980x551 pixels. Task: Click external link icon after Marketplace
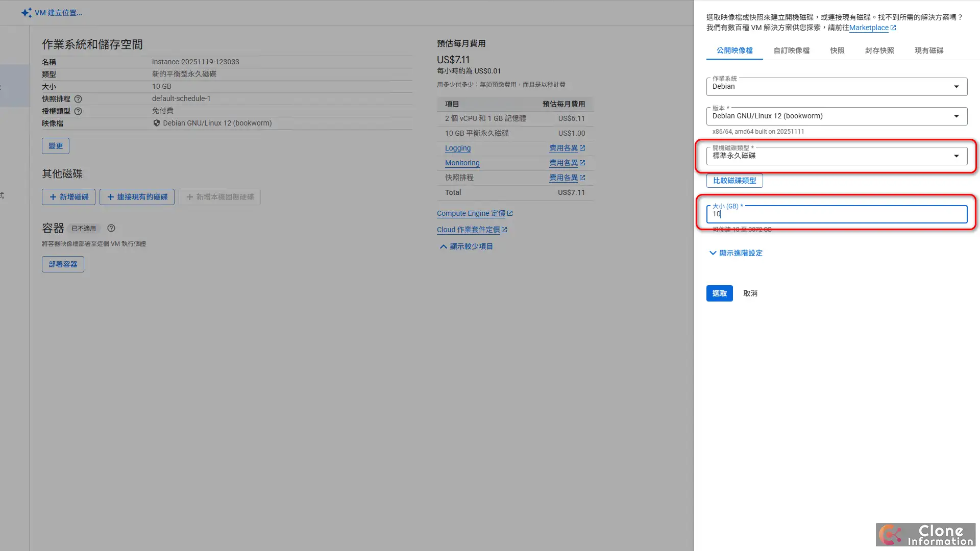point(893,28)
